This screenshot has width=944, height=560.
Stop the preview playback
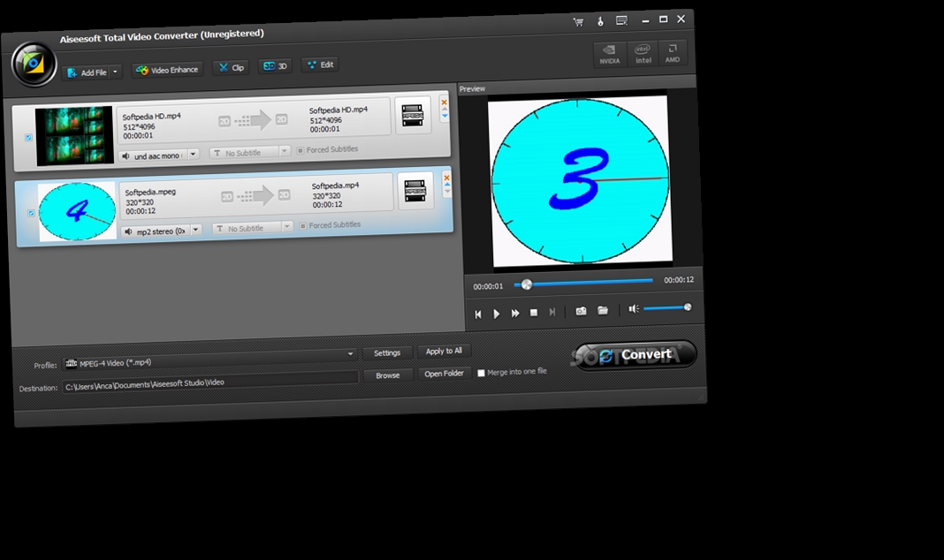[x=533, y=312]
